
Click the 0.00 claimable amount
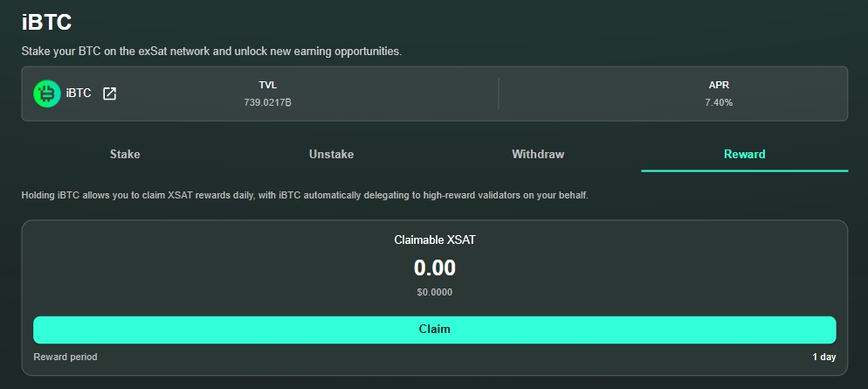pos(434,268)
